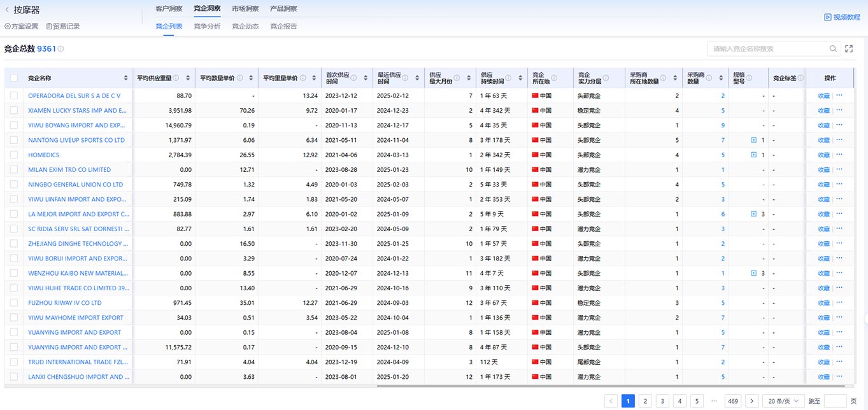The image size is (868, 410).
Task: Open ZHEJIANG DINGHE TECHNOLOGY company link
Action: pyautogui.click(x=78, y=244)
